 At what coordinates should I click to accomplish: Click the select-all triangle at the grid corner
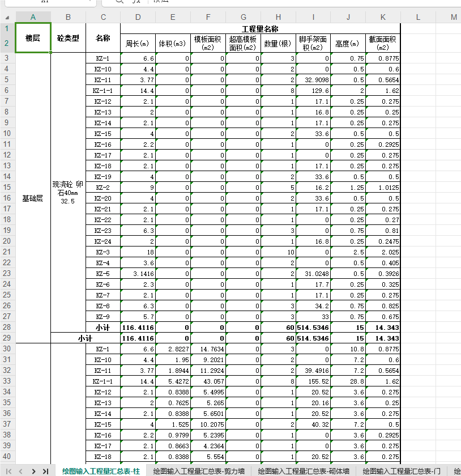(x=7, y=18)
